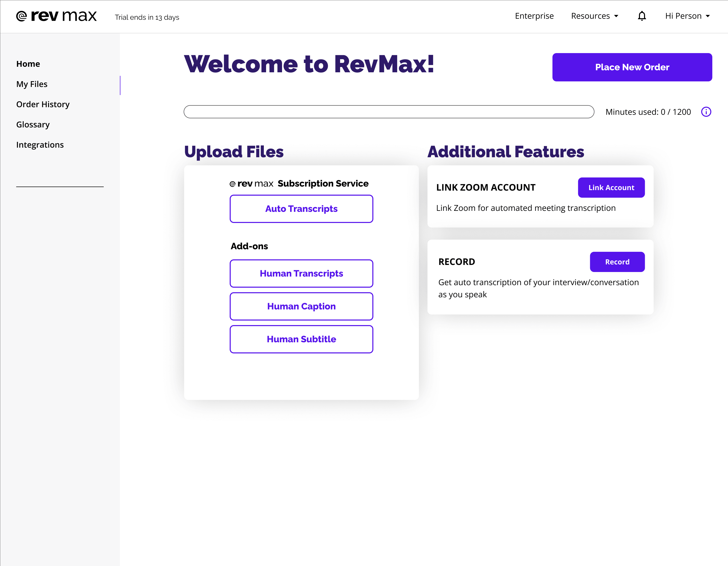
Task: Click the 'Subscription Service' label
Action: pyautogui.click(x=323, y=184)
